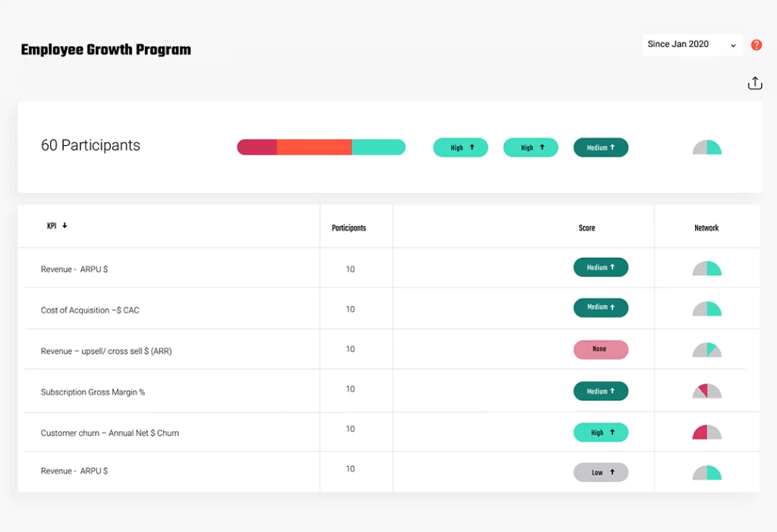Image resolution: width=777 pixels, height=532 pixels.
Task: Open the Since Jan 2020 date dropdown
Action: [692, 45]
